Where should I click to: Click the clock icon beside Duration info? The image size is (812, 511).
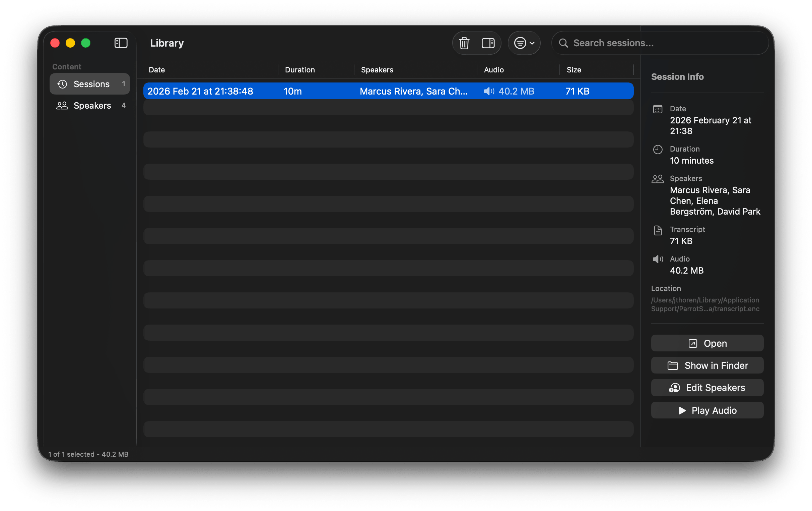[x=658, y=149]
